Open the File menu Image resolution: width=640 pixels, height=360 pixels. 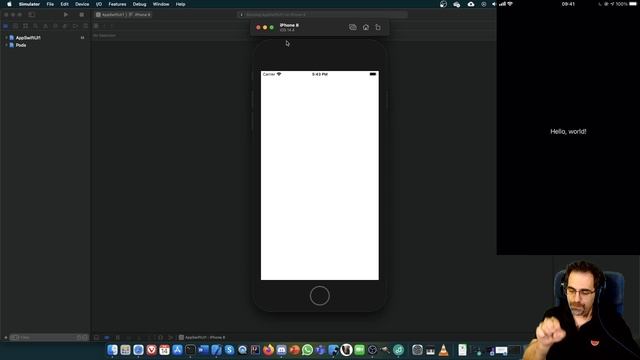point(50,4)
